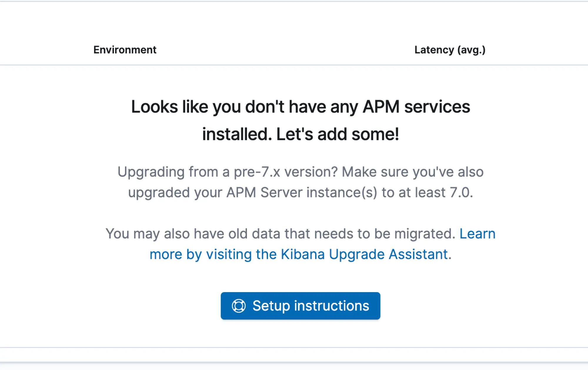Click the Latency average heading label

(450, 50)
